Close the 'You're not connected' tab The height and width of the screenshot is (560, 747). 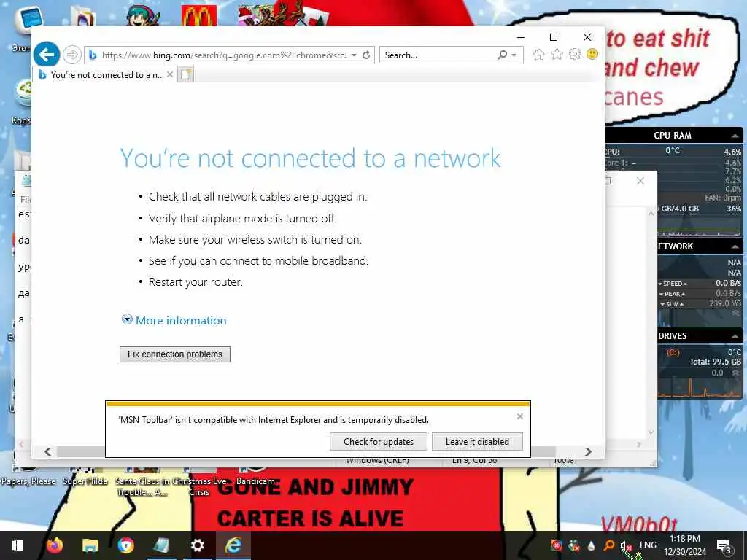point(169,75)
